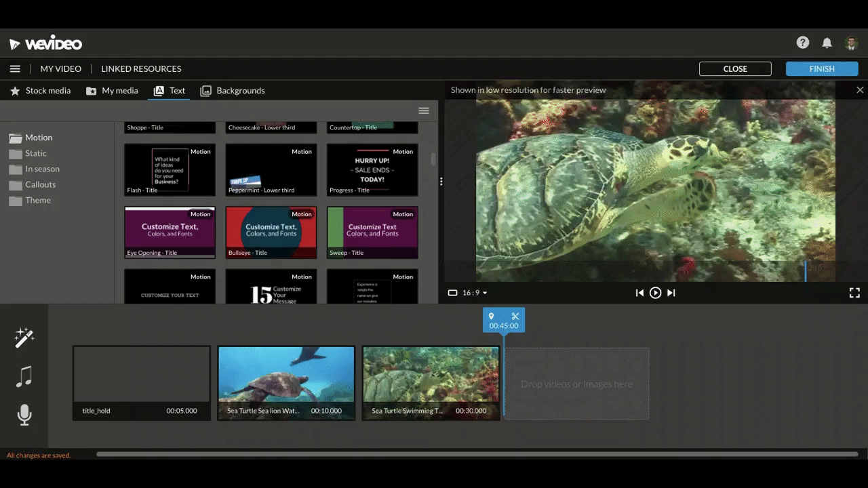The height and width of the screenshot is (488, 868).
Task: Click the Countertop - Title label
Action: click(353, 127)
